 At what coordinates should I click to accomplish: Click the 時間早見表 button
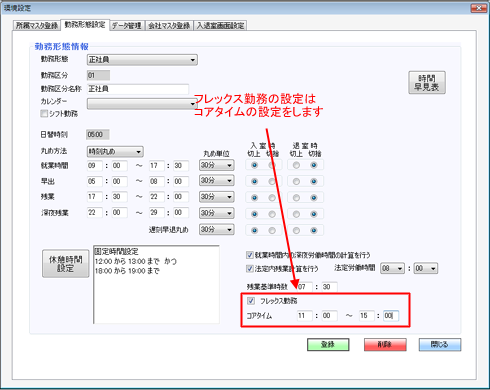pos(427,83)
